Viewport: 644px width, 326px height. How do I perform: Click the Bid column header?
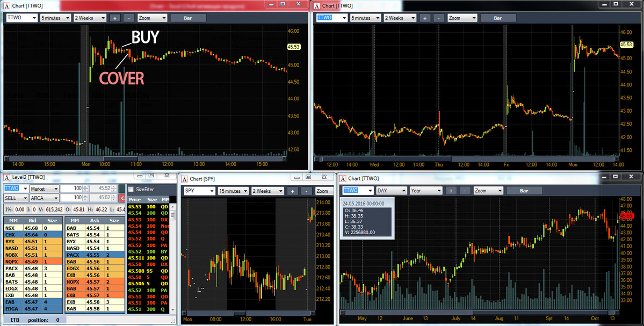(x=32, y=221)
